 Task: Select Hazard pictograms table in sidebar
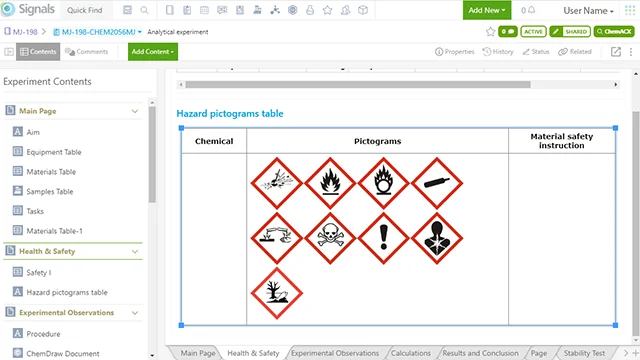coord(67,292)
